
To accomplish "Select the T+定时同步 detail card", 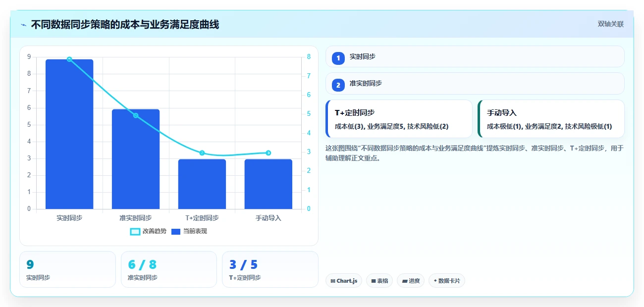I will [x=399, y=119].
